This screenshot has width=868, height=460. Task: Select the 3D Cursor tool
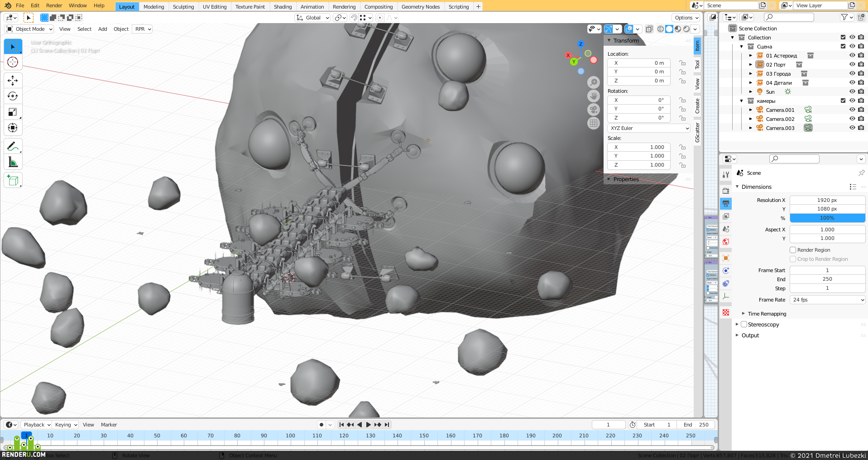[13, 62]
